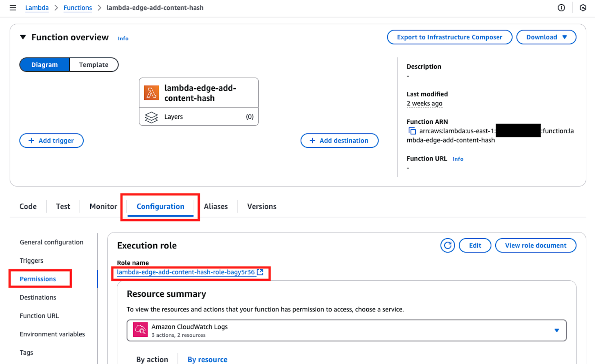Select the By resource view
This screenshot has width=595, height=364.
click(207, 359)
